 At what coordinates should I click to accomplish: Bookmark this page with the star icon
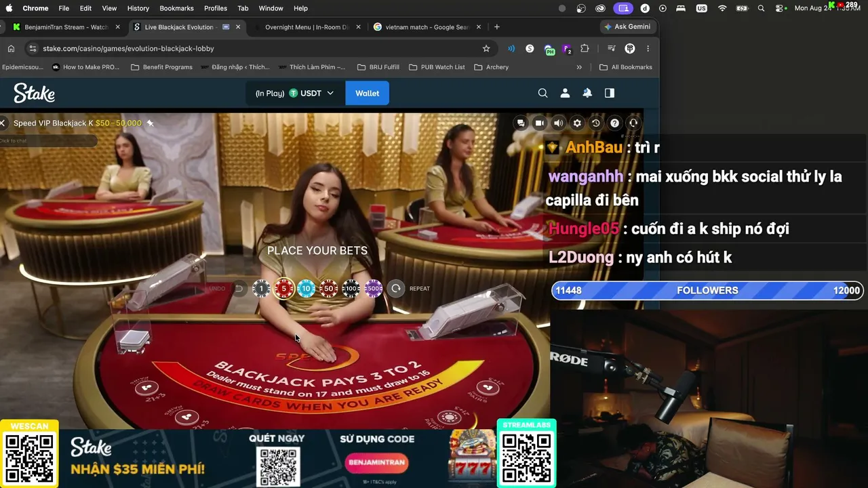[x=486, y=49]
